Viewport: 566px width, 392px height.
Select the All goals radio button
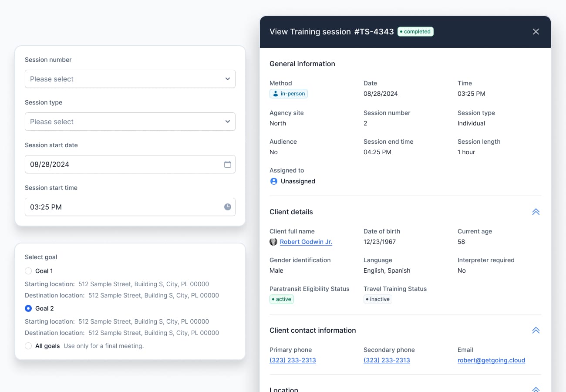28,346
